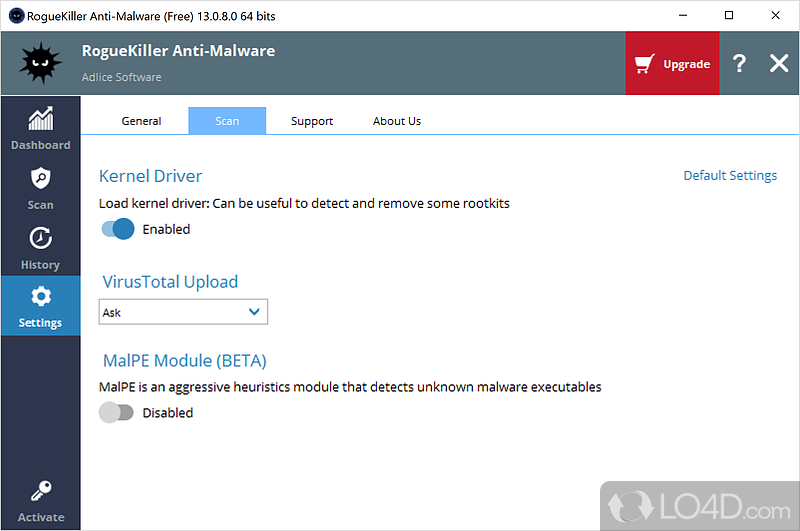Click the VirusTotal Upload heading
This screenshot has width=800, height=531.
pos(170,282)
